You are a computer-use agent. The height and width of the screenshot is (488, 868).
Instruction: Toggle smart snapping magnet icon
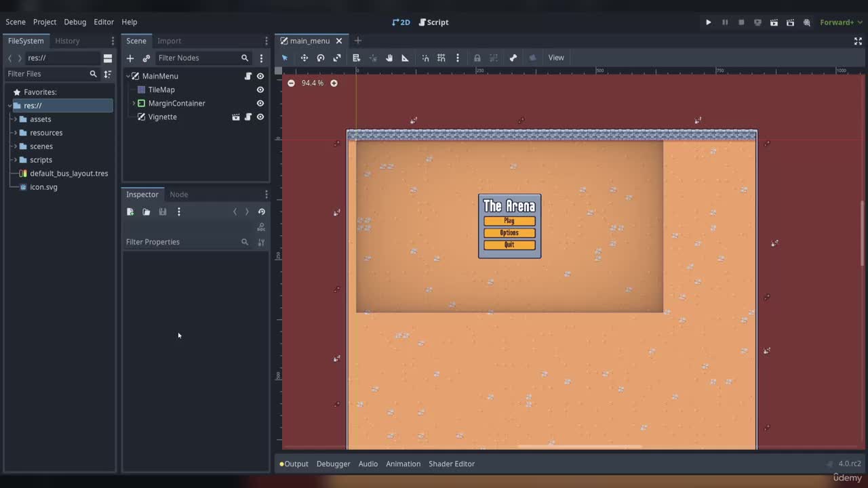(425, 58)
